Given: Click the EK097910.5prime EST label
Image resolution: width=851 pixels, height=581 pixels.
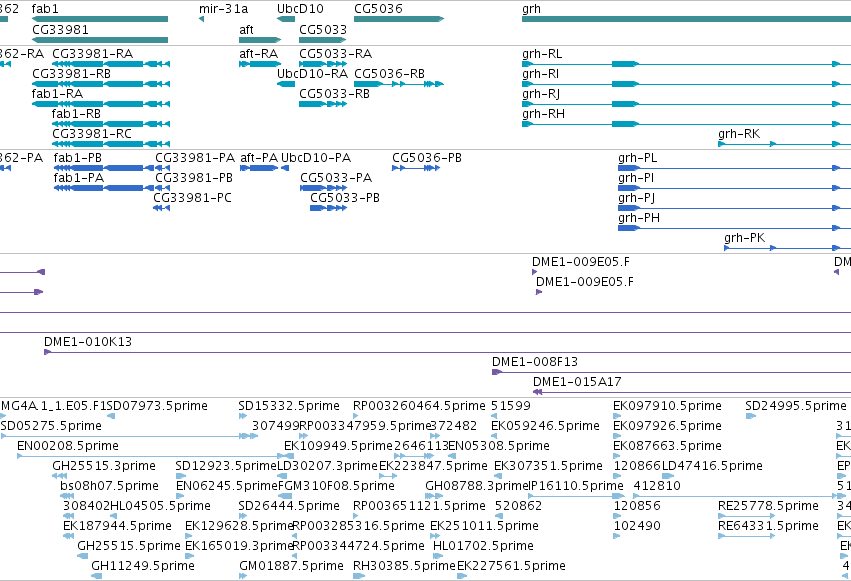Looking at the screenshot, I should [x=668, y=406].
